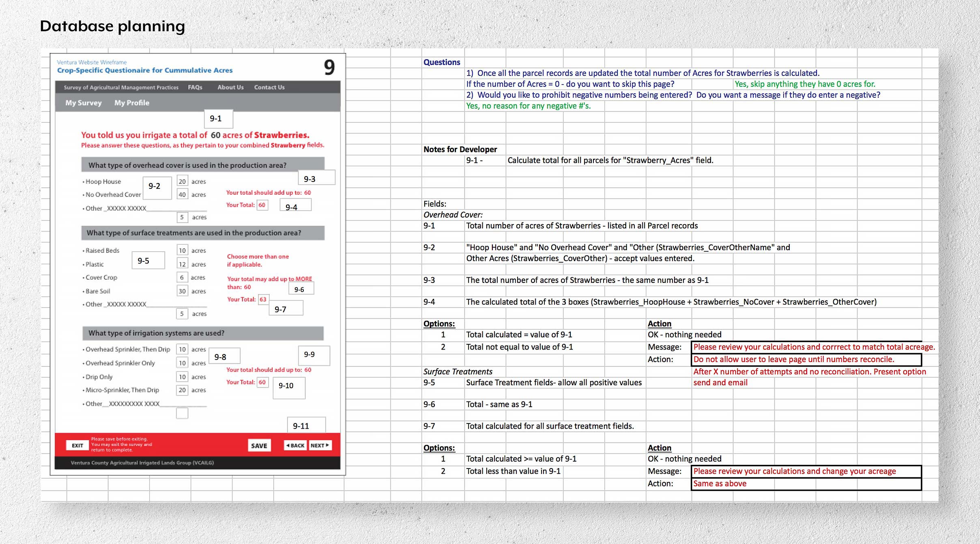This screenshot has height=544, width=980.
Task: Click 'What type of overhead cover' section header
Action: coord(203,164)
